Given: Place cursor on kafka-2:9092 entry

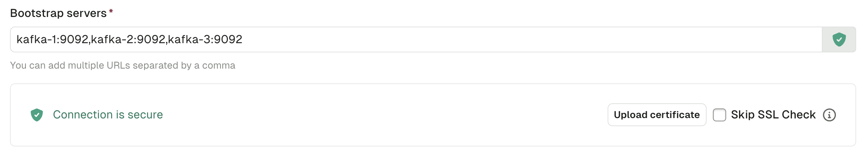Looking at the screenshot, I should point(128,39).
